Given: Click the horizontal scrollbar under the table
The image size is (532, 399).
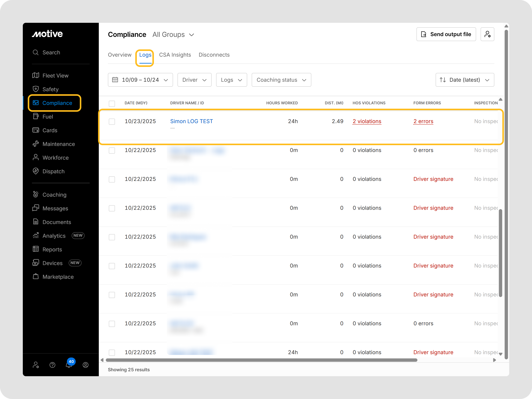Looking at the screenshot, I should click(261, 360).
